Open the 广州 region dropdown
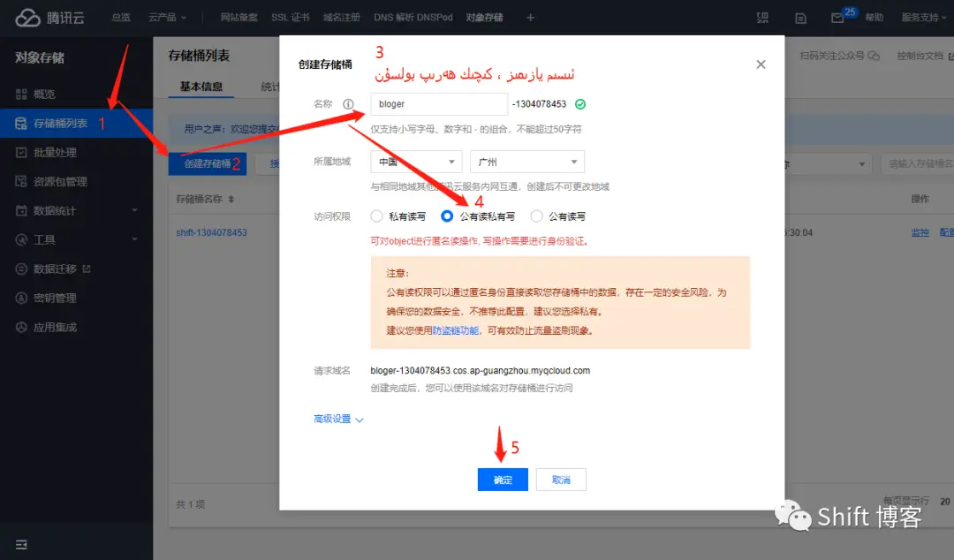954x560 pixels. coord(527,162)
